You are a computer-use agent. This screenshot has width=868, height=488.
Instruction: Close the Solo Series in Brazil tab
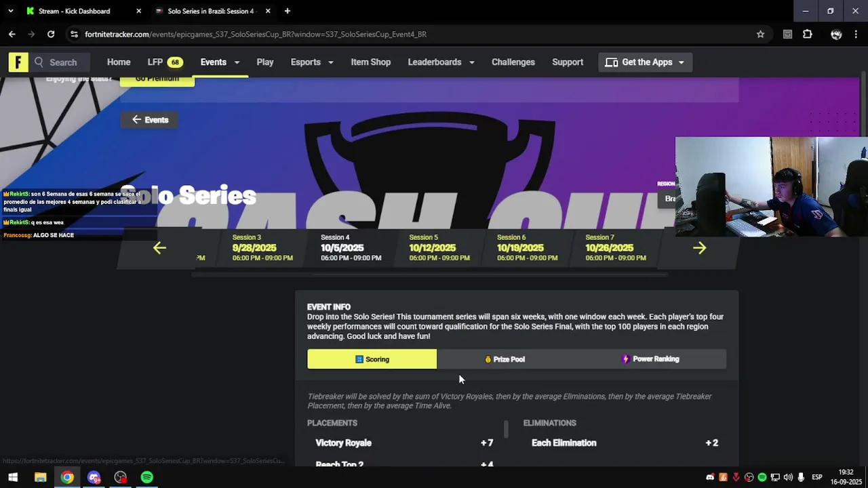pyautogui.click(x=268, y=11)
